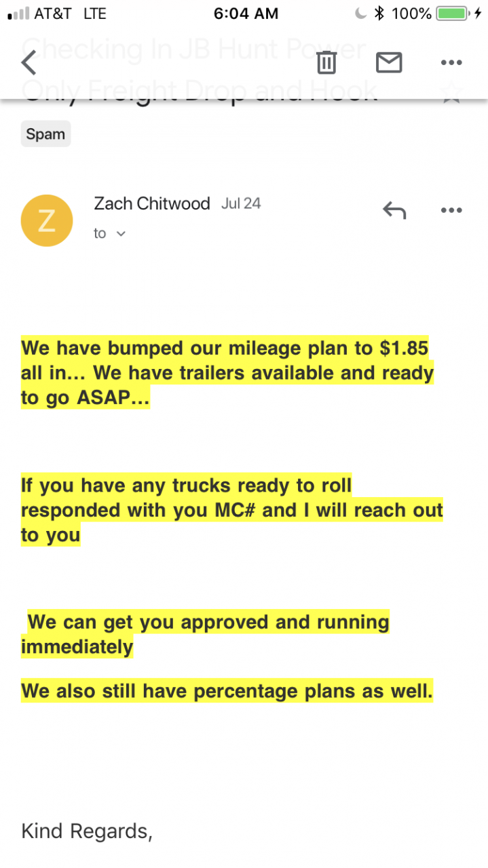Tap the Bluetooth status icon
This screenshot has width=488, height=868.
(379, 13)
